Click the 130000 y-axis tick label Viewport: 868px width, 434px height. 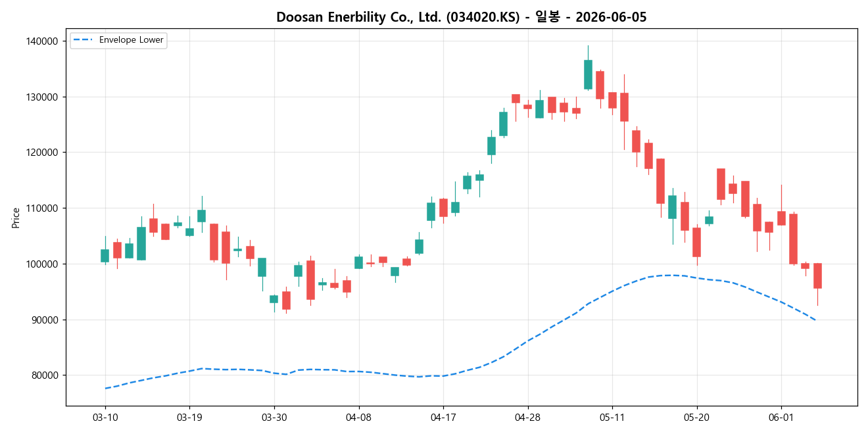[43, 97]
